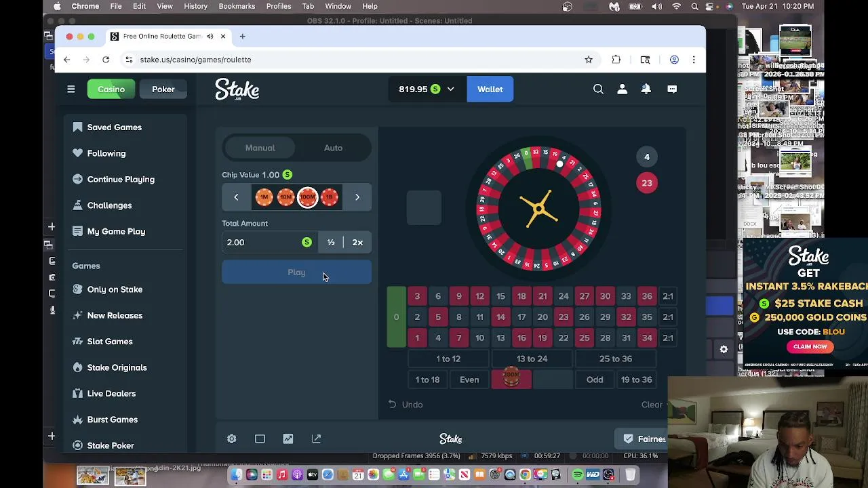Open game popout icon
Image resolution: width=868 pixels, height=488 pixels.
(x=317, y=439)
